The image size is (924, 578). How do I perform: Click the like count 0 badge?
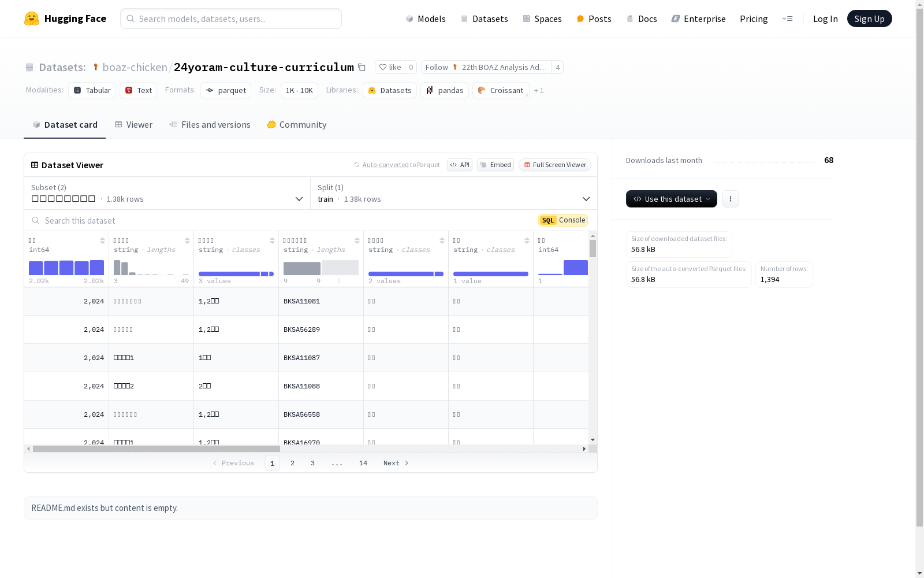[411, 67]
